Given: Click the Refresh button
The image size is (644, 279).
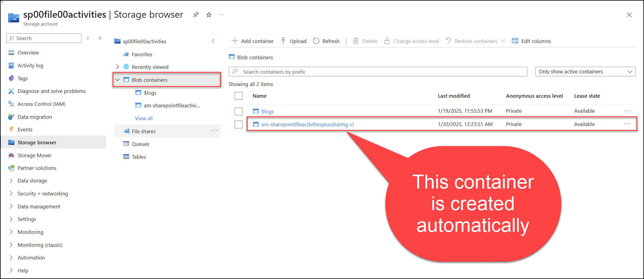Looking at the screenshot, I should coord(326,41).
